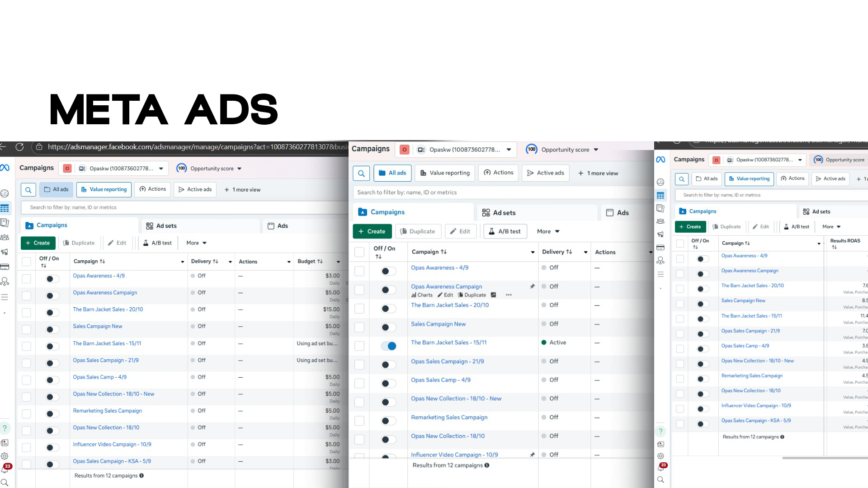Click the pin icon on Opas Awareness Campaign row

(x=532, y=286)
